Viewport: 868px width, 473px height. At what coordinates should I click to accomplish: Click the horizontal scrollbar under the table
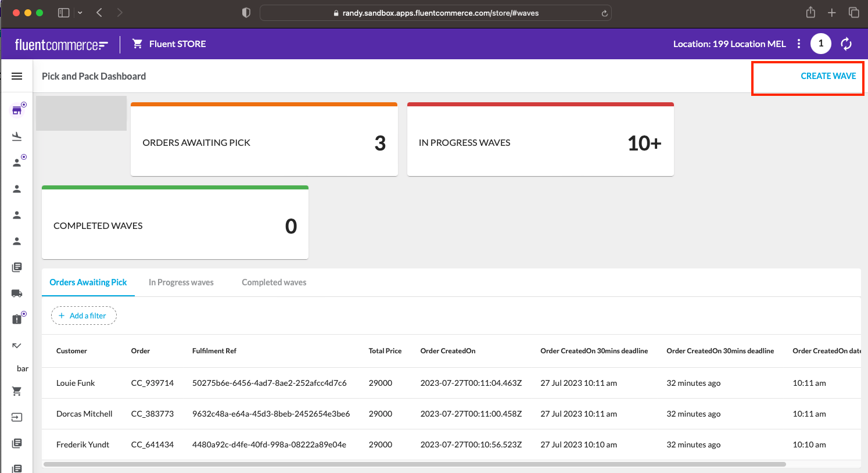click(414, 464)
